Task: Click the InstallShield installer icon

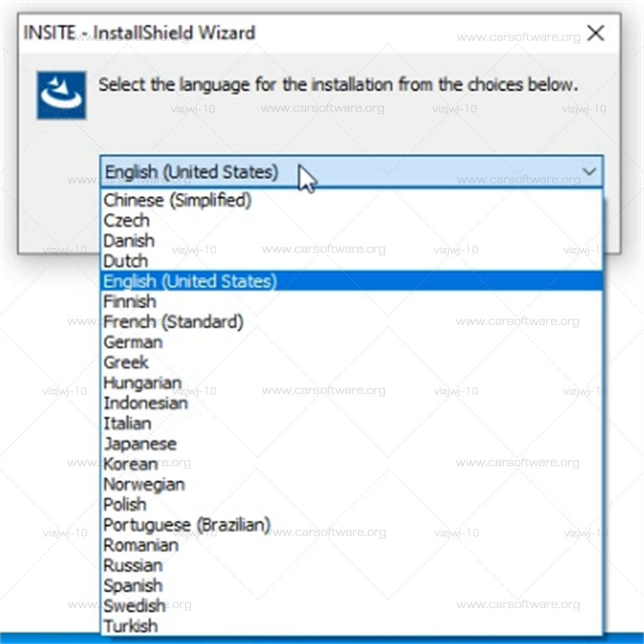Action: click(62, 95)
